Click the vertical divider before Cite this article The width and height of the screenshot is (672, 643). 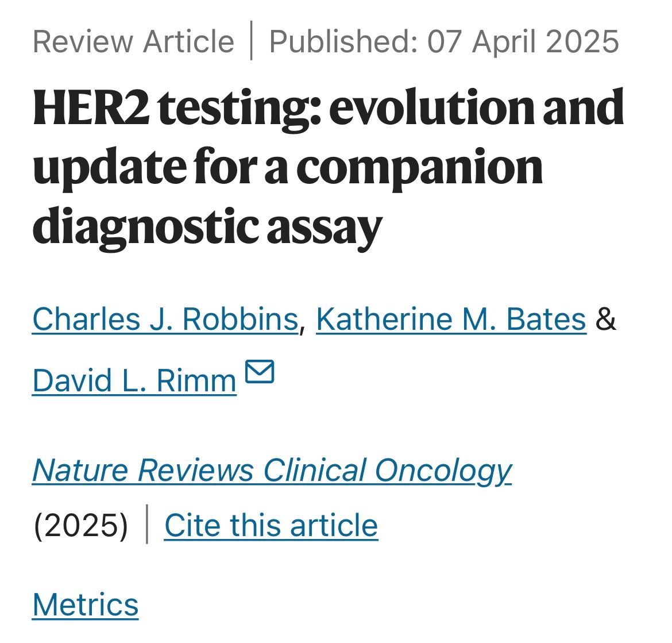[x=147, y=525]
